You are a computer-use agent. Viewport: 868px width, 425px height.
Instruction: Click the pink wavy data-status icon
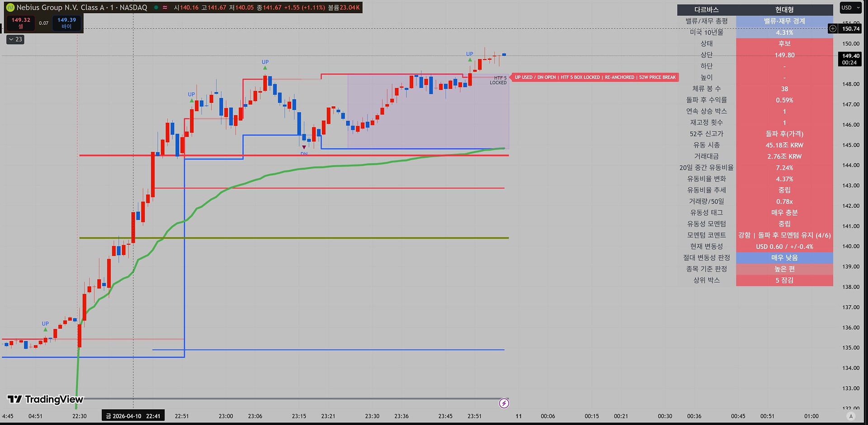click(165, 7)
